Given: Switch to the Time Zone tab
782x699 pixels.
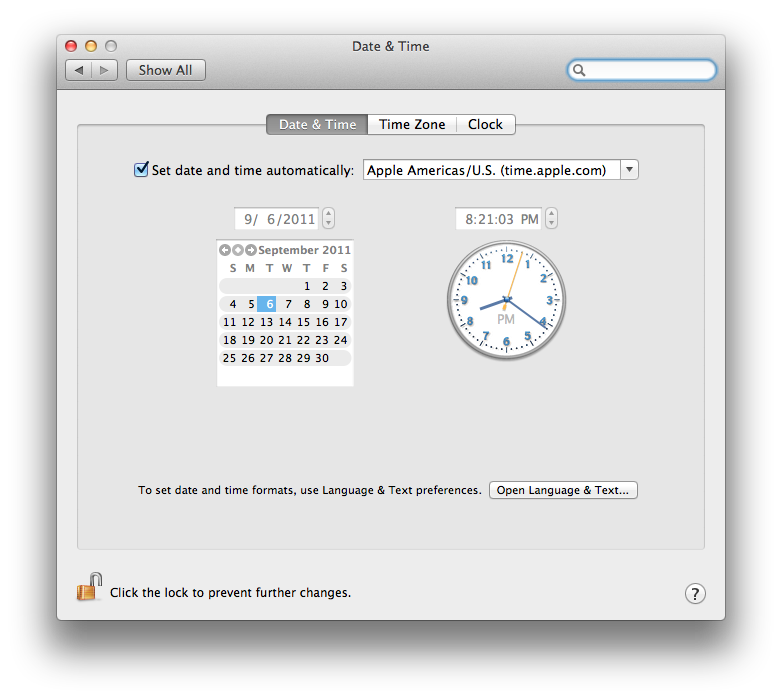Looking at the screenshot, I should 412,124.
